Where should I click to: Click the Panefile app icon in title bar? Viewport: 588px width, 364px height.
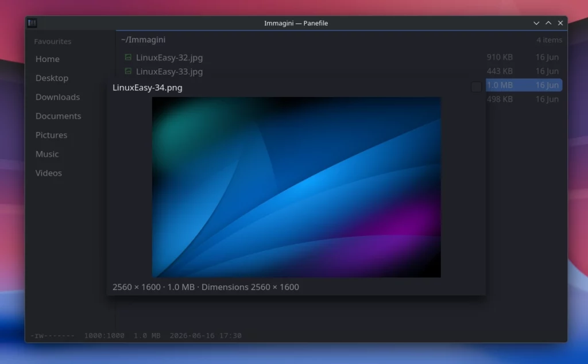[x=32, y=23]
